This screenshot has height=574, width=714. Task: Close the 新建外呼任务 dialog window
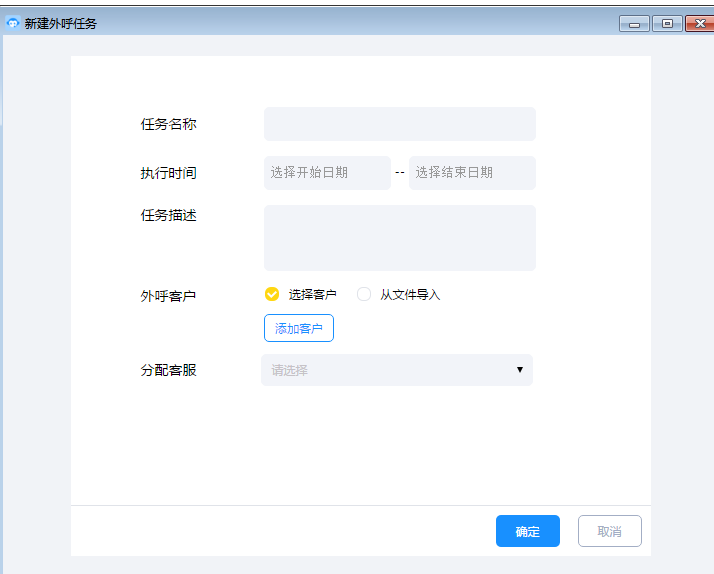[699, 24]
